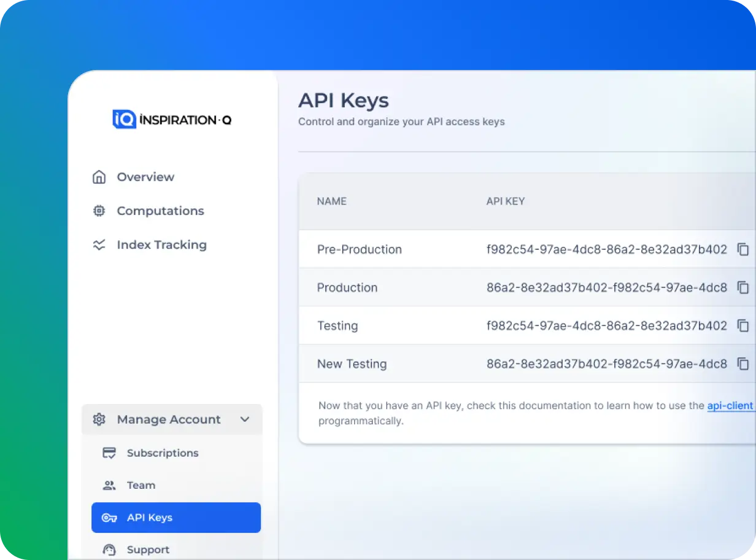Follow the api-client documentation link

point(730,406)
